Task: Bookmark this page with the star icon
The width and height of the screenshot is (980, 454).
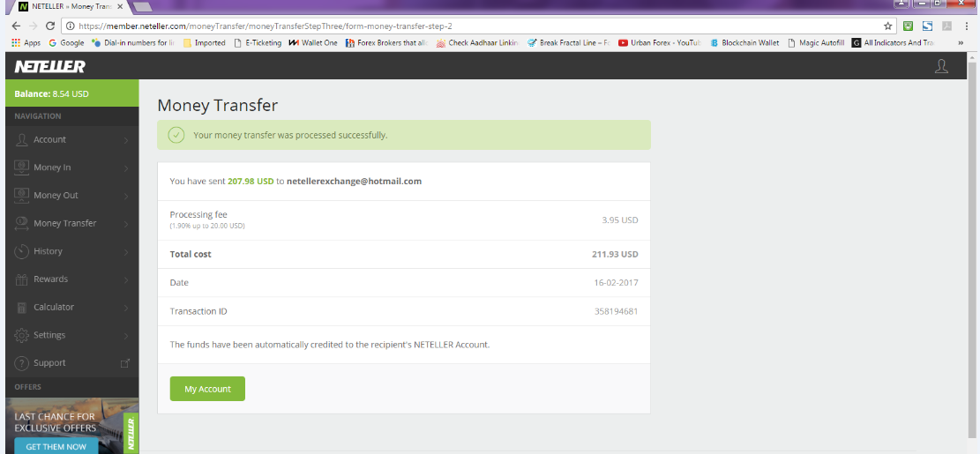Action: (887, 26)
